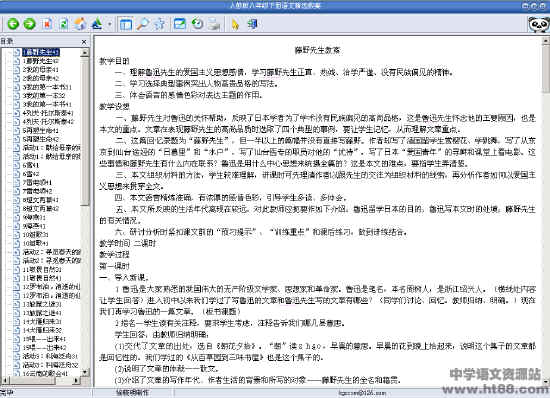The height and width of the screenshot is (398, 550).
Task: Open history with the clock icon
Action: [x=198, y=24]
